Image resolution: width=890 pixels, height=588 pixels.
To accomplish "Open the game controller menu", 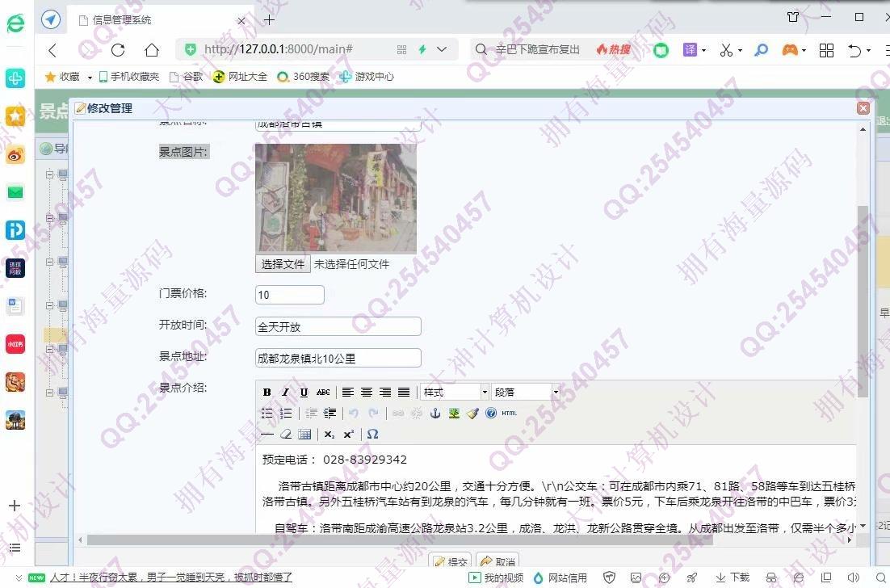I will [794, 50].
